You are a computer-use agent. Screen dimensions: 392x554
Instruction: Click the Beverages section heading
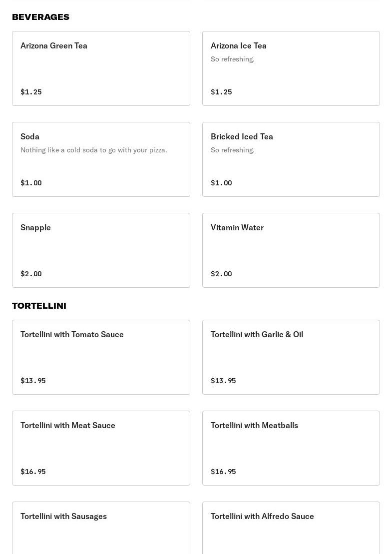[x=40, y=17]
